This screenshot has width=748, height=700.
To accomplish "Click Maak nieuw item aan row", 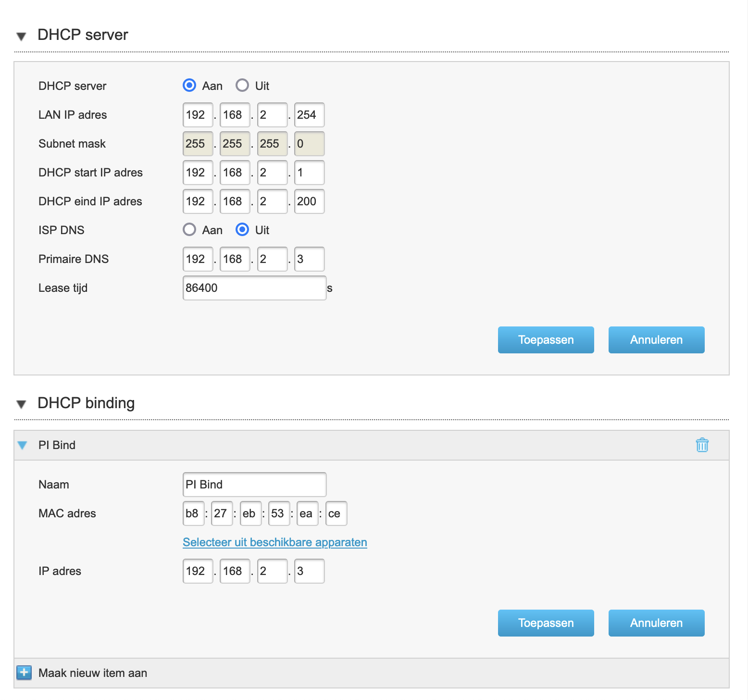I will [93, 673].
